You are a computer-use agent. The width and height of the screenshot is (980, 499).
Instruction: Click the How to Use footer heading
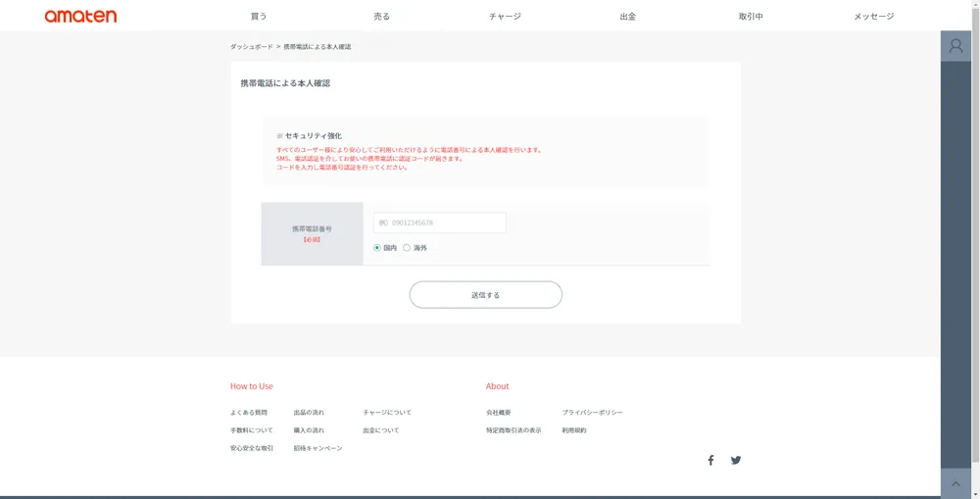tap(251, 386)
